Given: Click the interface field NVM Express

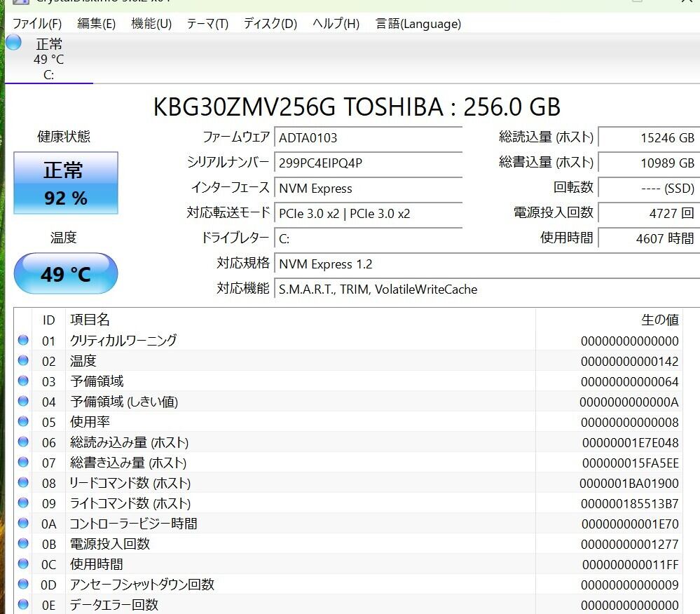Looking at the screenshot, I should tap(368, 189).
